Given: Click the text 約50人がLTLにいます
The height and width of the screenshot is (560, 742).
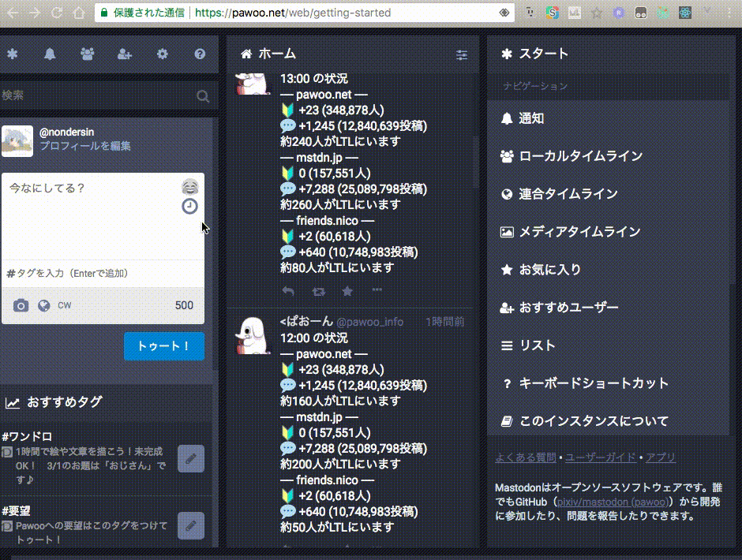Looking at the screenshot, I should (x=337, y=527).
